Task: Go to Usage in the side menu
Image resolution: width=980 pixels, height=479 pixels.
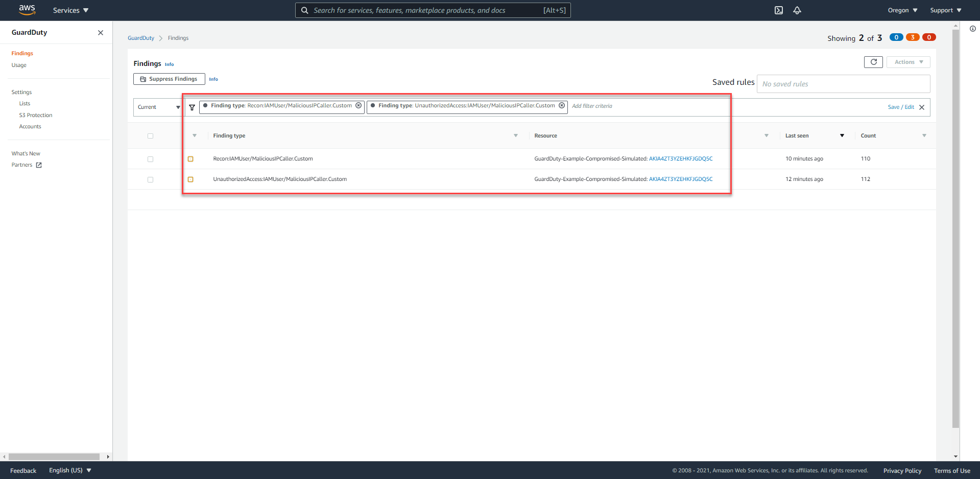Action: [19, 65]
